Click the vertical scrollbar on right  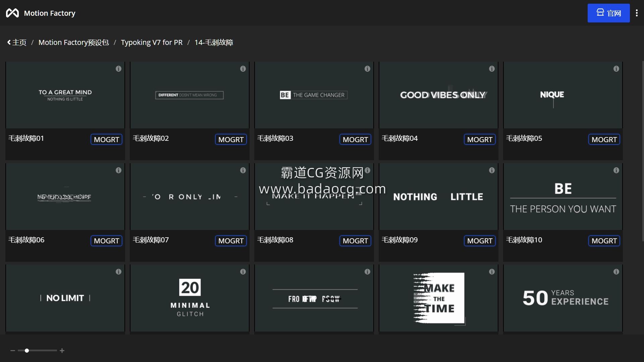click(642, 151)
